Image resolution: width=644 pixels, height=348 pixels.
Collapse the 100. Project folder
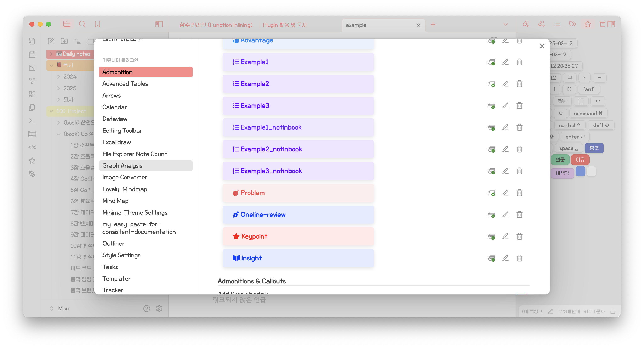click(51, 111)
